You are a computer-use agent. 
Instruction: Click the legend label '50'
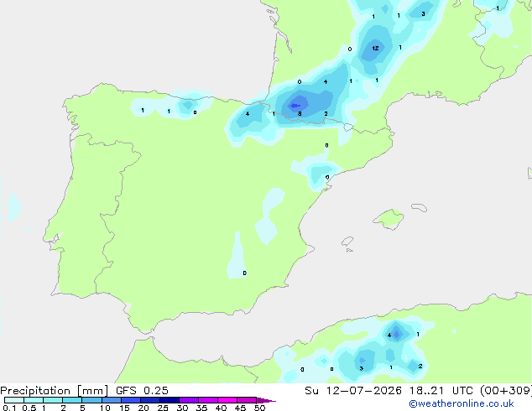pos(259,408)
